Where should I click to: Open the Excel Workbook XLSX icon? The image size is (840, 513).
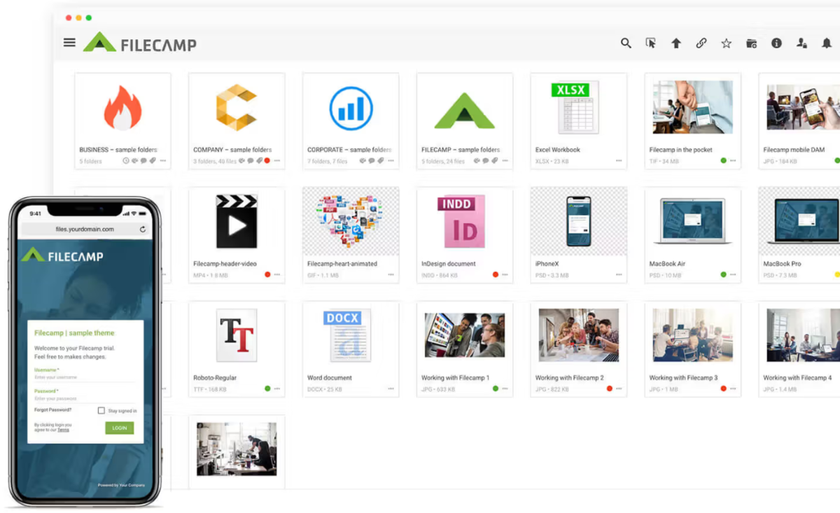575,107
